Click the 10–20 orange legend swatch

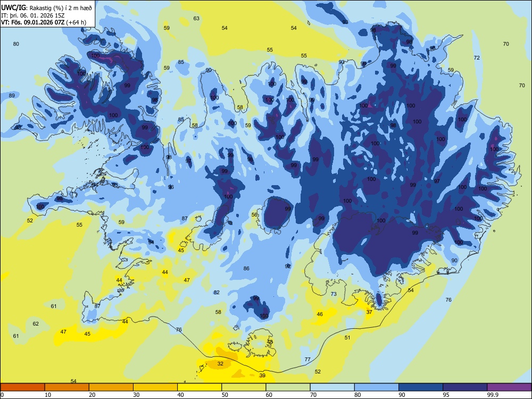[67, 387]
